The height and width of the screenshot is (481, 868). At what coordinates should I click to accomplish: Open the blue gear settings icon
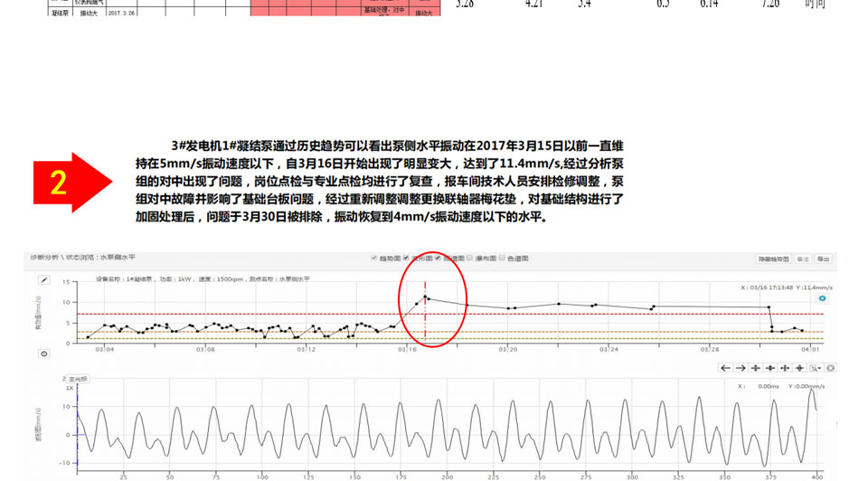(822, 297)
